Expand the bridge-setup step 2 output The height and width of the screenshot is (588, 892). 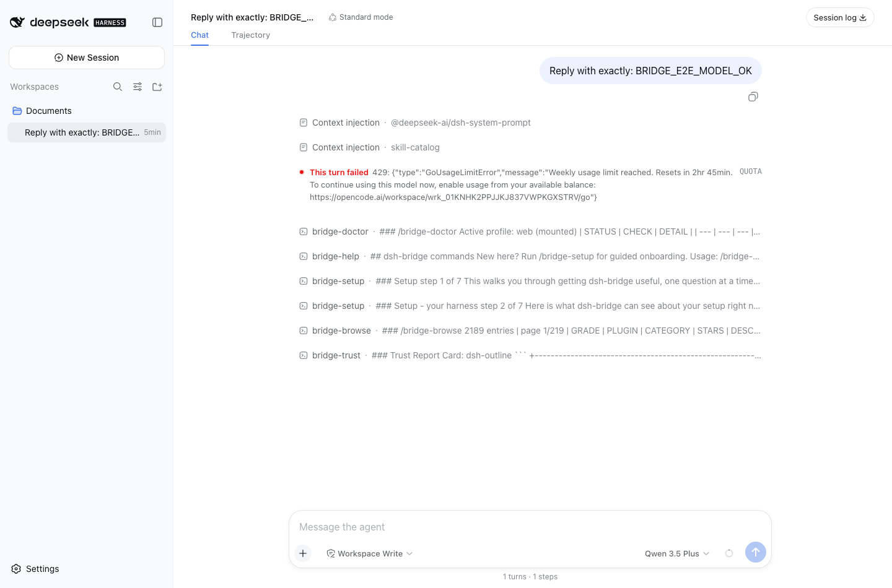[x=530, y=306]
